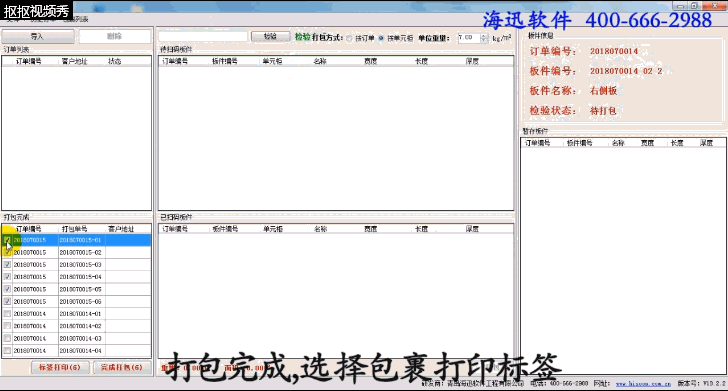Click 订单编号 header in 打包完成 list
This screenshot has height=391, width=728.
(x=29, y=229)
